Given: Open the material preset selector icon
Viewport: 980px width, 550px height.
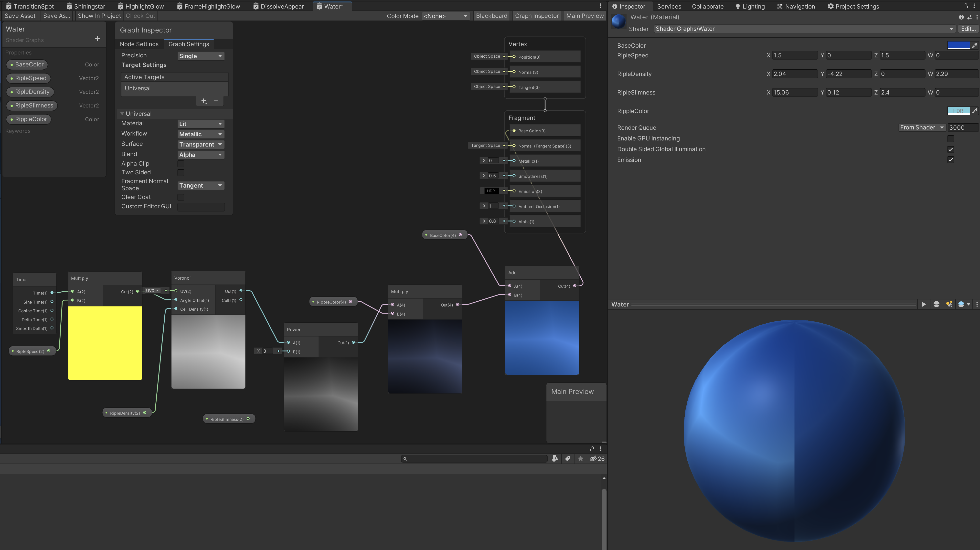Looking at the screenshot, I should [969, 17].
